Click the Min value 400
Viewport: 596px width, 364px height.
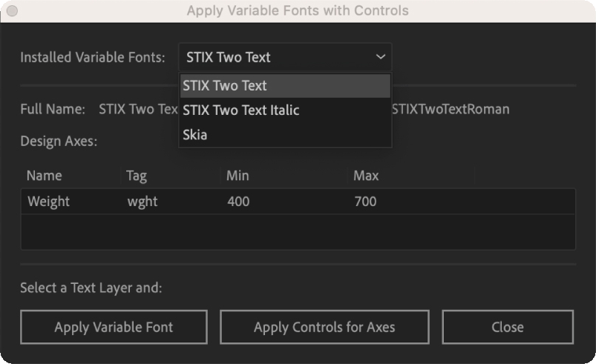238,202
